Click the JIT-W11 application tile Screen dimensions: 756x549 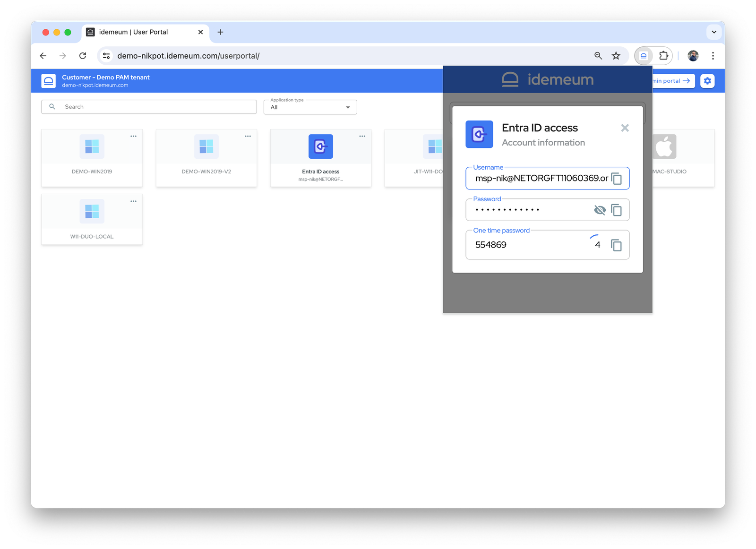tap(413, 158)
